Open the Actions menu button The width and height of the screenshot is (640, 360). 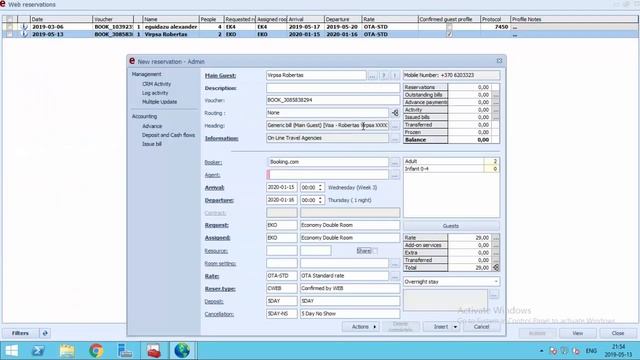(362, 327)
